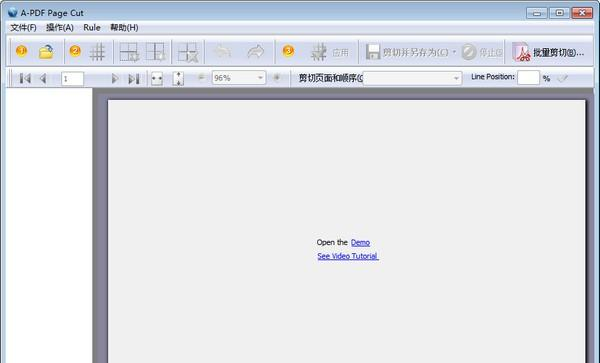The image size is (600, 363).
Task: Open the Rule menu
Action: (92, 28)
